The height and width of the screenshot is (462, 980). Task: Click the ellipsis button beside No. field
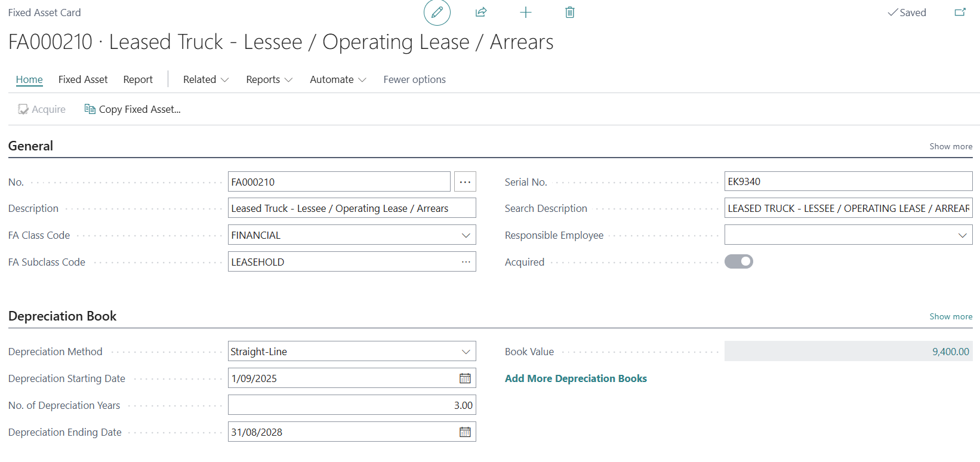click(465, 182)
